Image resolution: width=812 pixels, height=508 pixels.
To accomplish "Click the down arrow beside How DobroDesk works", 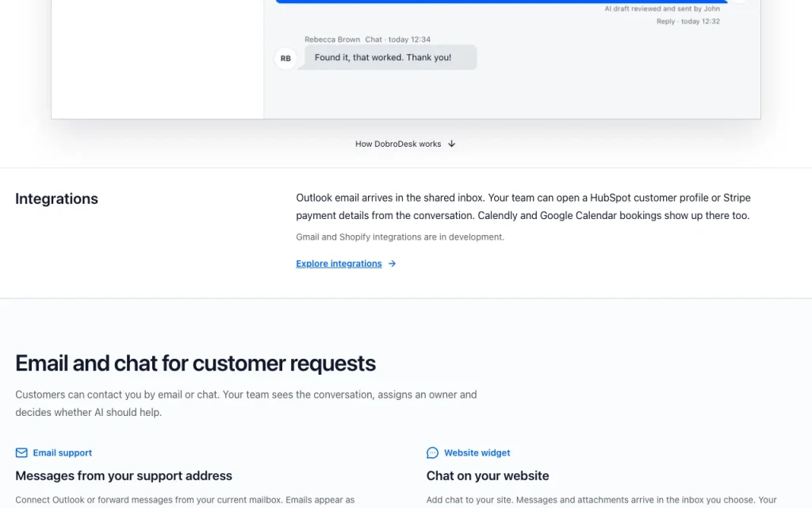I will point(451,144).
